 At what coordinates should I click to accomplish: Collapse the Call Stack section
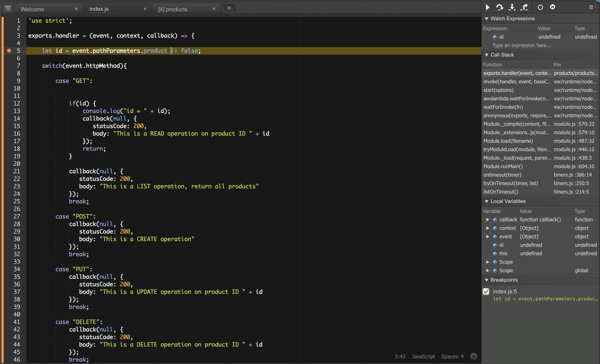(486, 55)
